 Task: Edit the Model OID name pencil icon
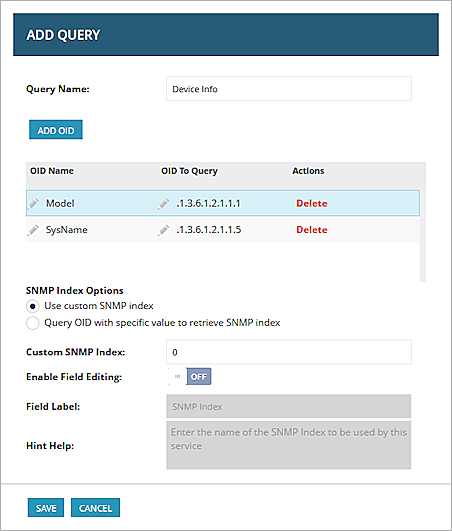pos(33,204)
